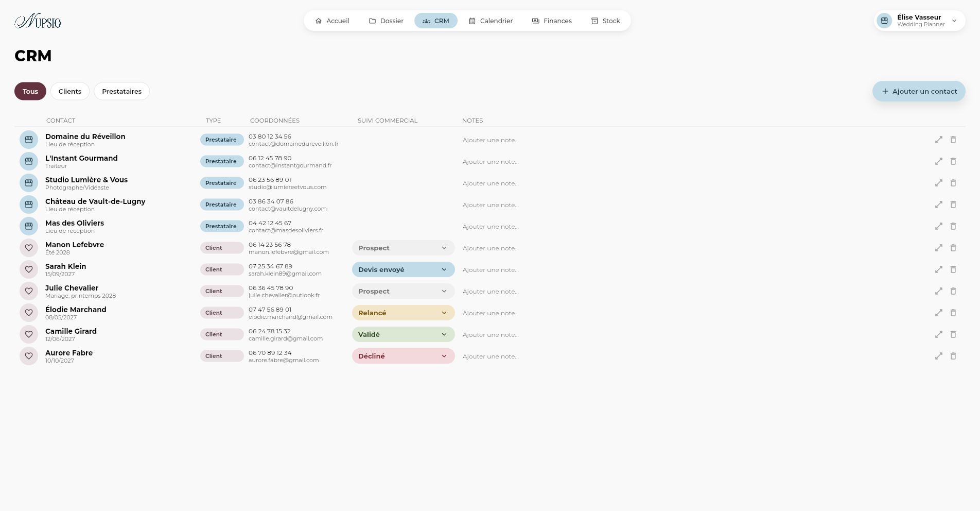Expand Château de Vault-de-Lugny row

pos(939,205)
